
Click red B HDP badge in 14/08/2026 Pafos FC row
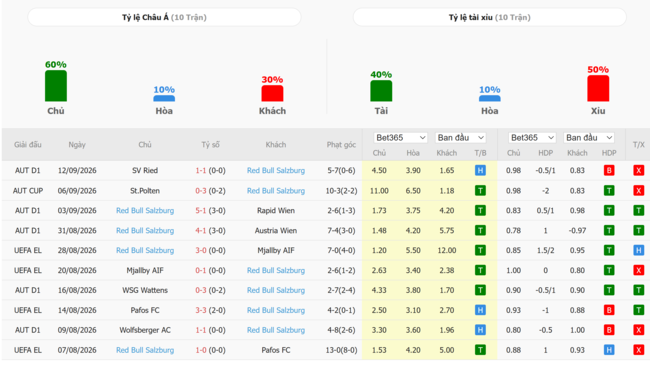609,310
